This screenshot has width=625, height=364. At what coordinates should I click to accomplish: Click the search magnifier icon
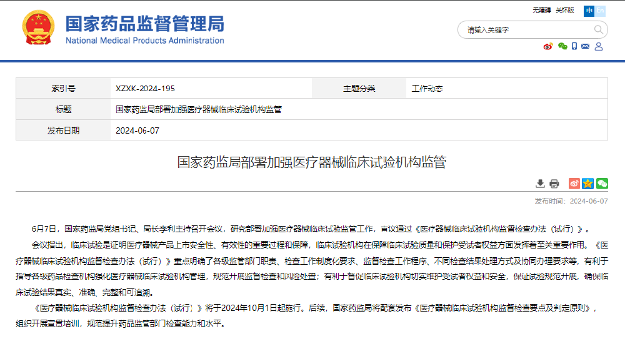(598, 29)
